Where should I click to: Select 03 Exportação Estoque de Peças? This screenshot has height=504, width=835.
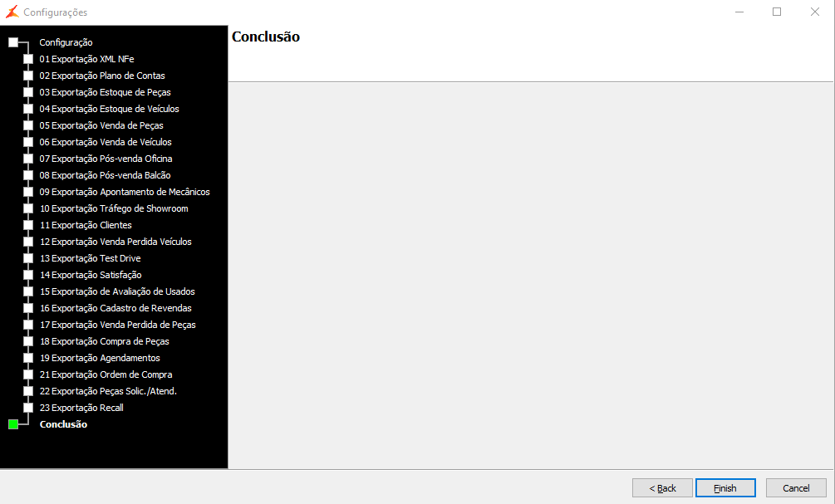[x=105, y=92]
